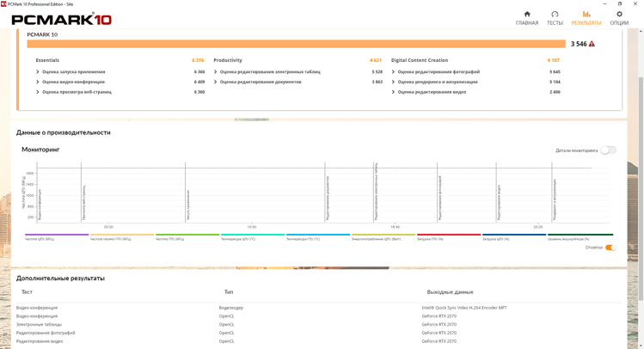The image size is (644, 349).
Task: Select Энергопотребление ЦПУ yellow legend line
Action: pyautogui.click(x=383, y=235)
